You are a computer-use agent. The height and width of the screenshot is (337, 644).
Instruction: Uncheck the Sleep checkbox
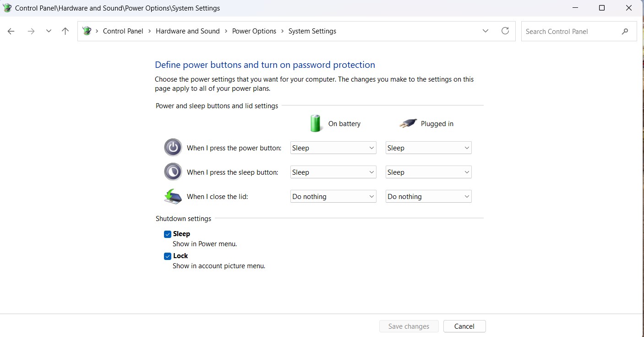168,234
